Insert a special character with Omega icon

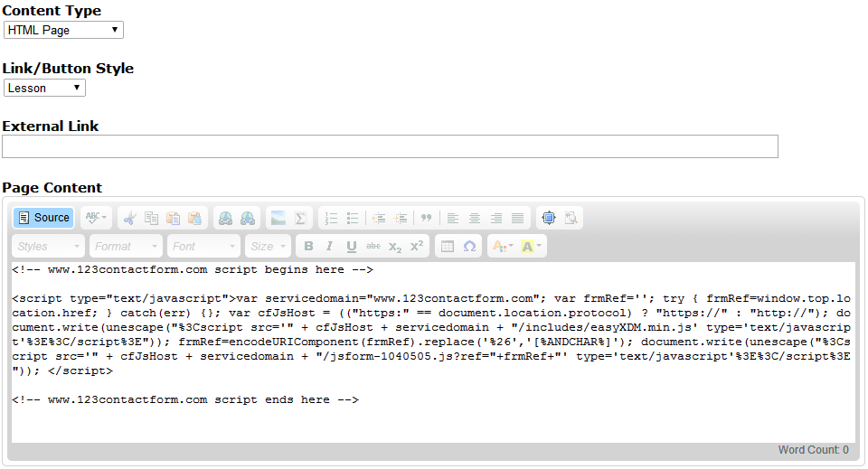pos(469,246)
